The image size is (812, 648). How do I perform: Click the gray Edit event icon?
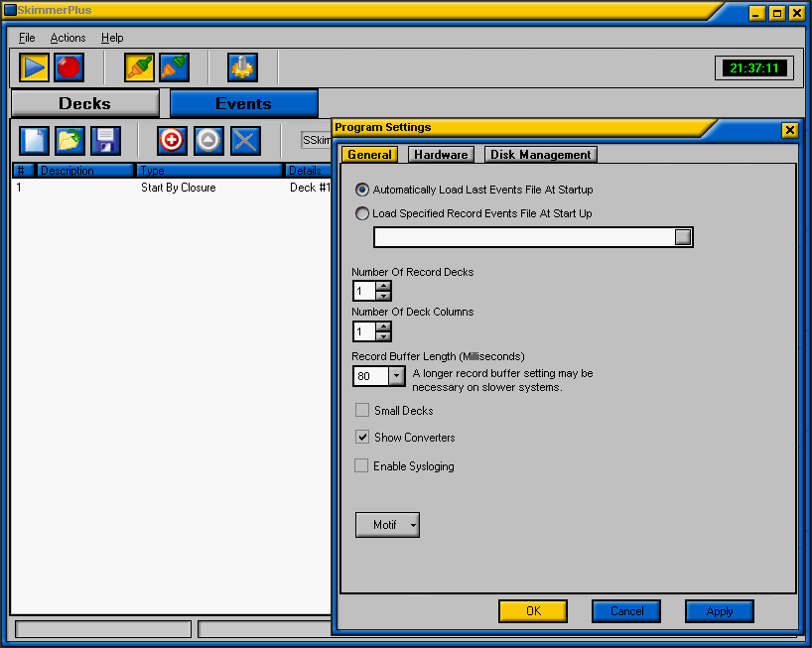click(x=208, y=140)
